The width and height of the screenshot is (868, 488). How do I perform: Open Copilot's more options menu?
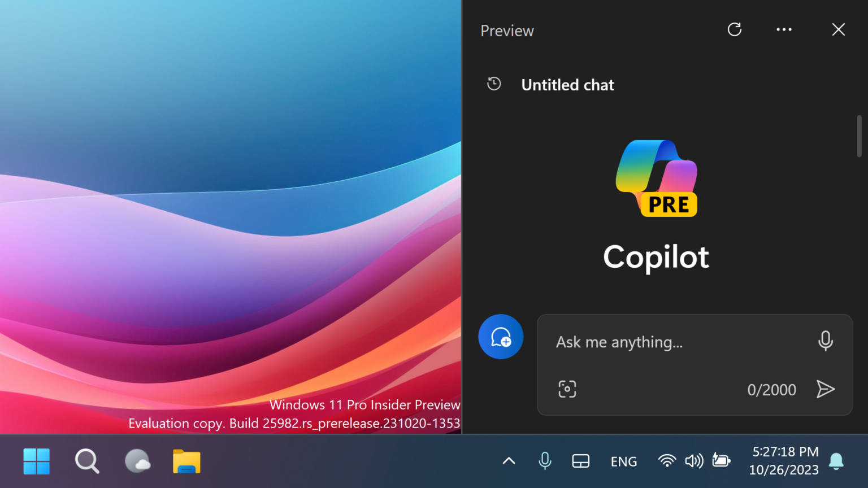(784, 29)
